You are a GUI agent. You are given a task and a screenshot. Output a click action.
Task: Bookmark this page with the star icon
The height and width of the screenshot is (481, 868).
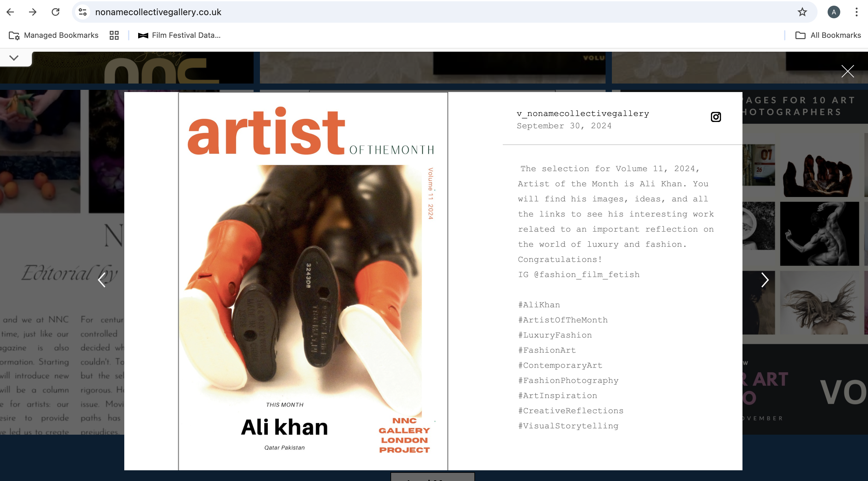pyautogui.click(x=802, y=12)
